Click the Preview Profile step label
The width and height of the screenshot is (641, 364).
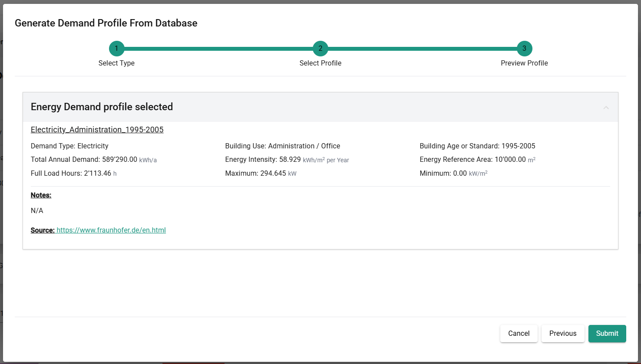[524, 63]
